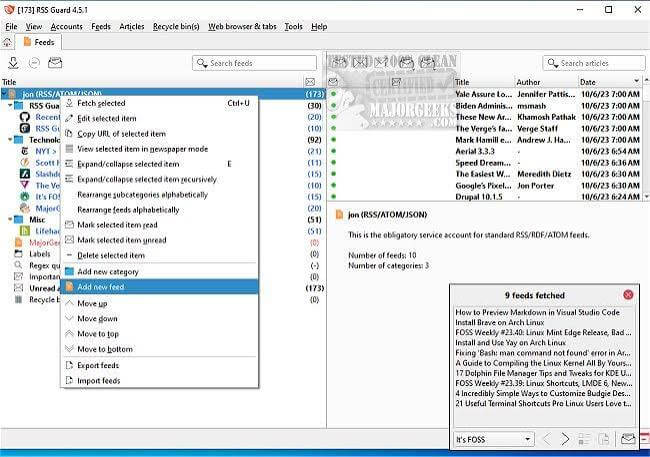Go to next article in notification popup
Viewport: 650px width, 457px height.
tap(565, 439)
